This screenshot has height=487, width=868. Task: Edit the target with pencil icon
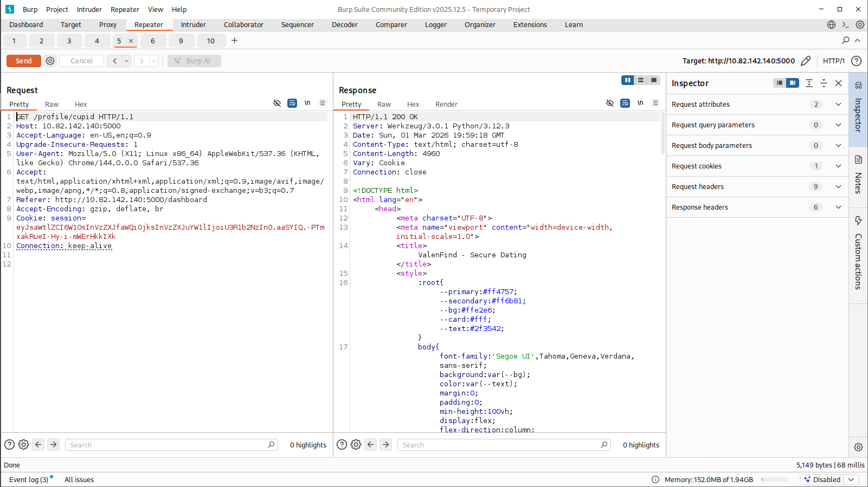tap(806, 61)
